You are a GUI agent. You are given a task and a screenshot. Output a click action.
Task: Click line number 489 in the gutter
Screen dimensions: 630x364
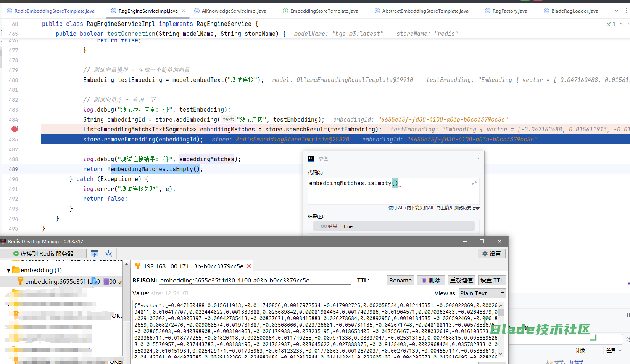point(13,169)
